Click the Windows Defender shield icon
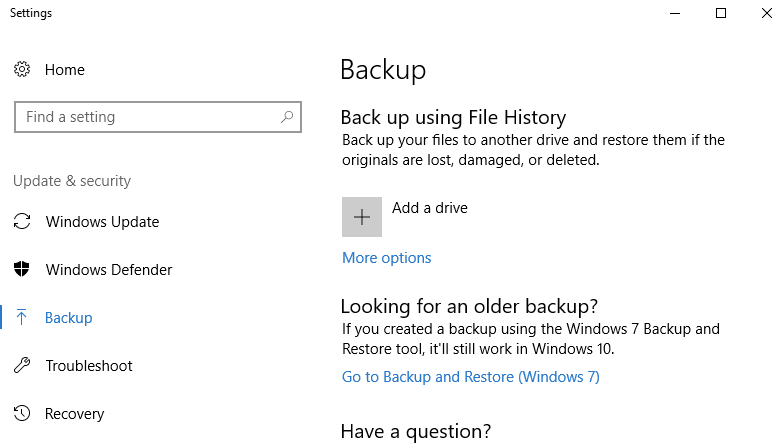Viewport: 782px width, 444px height. point(21,269)
